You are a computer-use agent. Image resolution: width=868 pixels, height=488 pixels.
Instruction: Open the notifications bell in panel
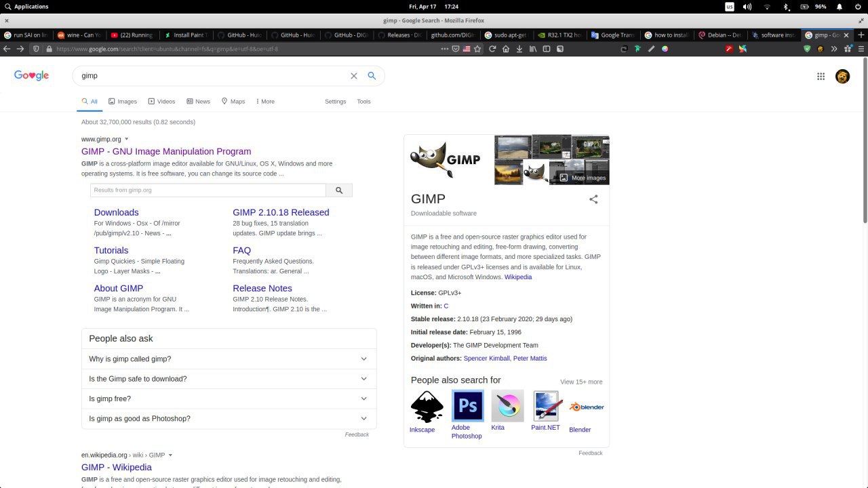(x=839, y=6)
